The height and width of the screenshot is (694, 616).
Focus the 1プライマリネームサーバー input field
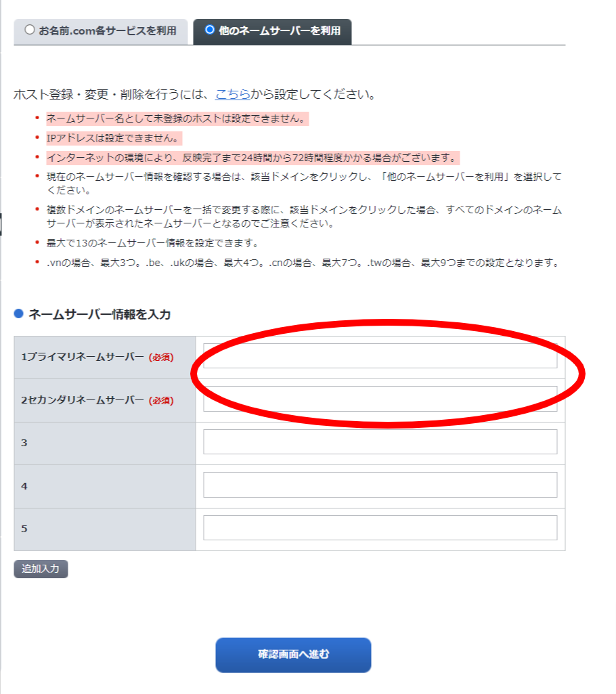[x=380, y=356]
